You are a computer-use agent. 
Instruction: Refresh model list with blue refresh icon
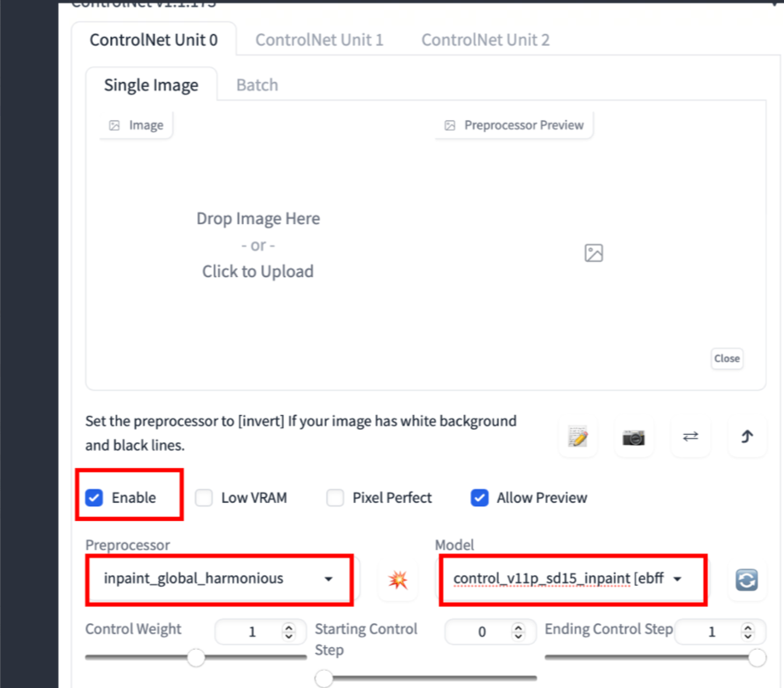point(746,580)
